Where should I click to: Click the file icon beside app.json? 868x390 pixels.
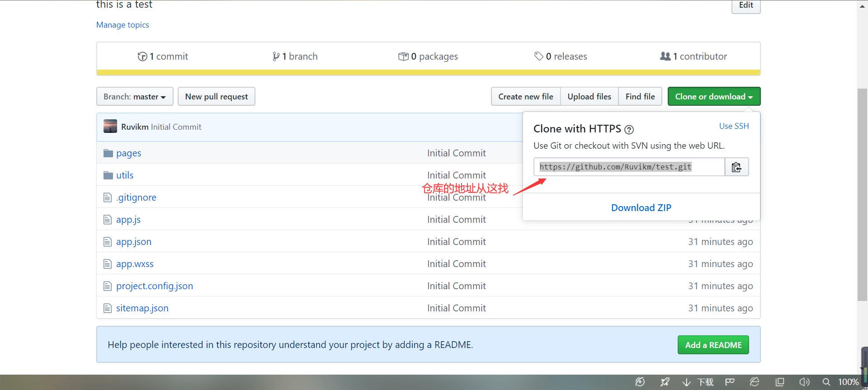tap(108, 242)
